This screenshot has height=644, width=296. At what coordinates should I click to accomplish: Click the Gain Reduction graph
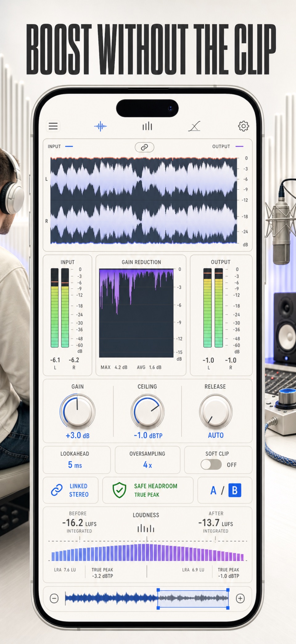136,313
